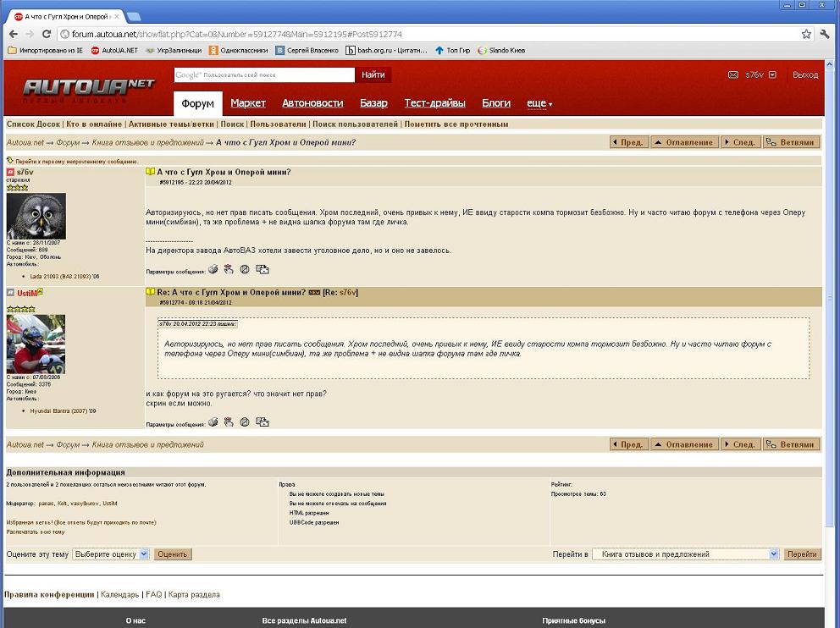Click the browser back arrow
This screenshot has width=840, height=628.
[12, 34]
